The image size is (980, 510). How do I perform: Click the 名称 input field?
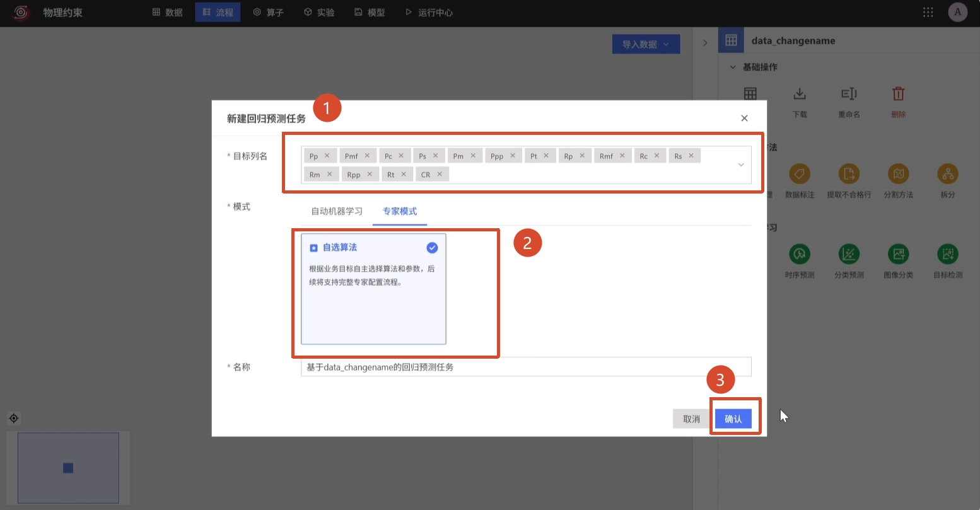(x=526, y=367)
